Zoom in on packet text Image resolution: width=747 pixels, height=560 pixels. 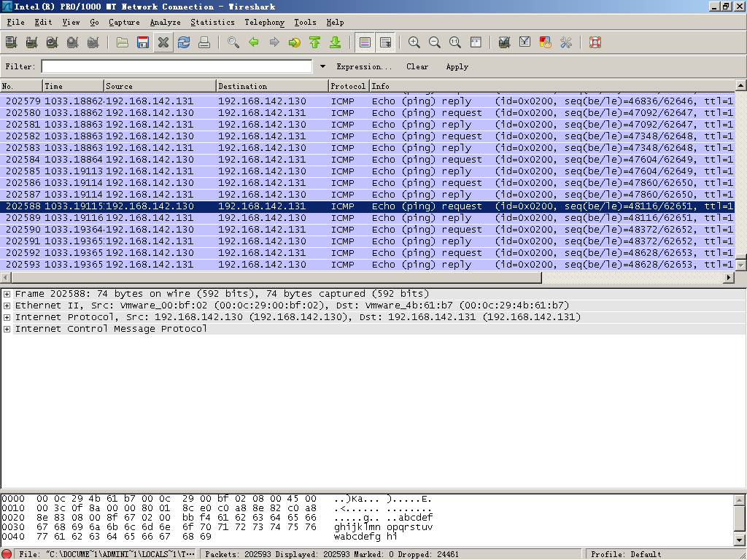(414, 42)
